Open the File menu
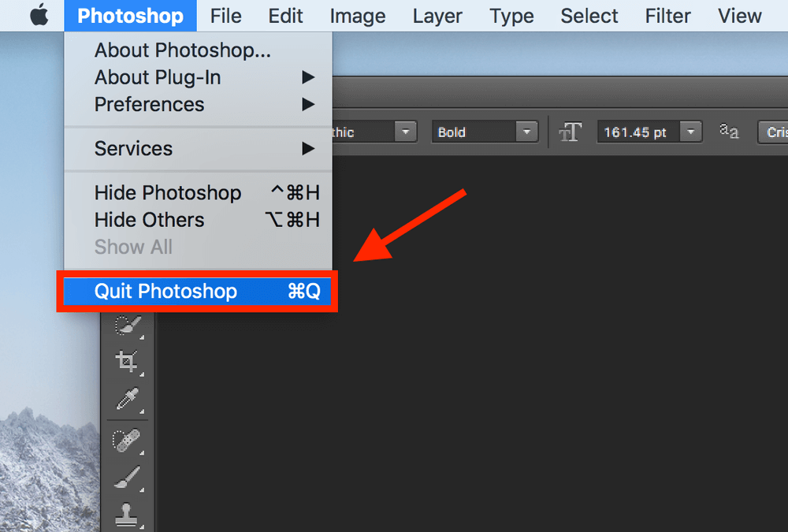Viewport: 788px width, 532px height. [x=225, y=16]
